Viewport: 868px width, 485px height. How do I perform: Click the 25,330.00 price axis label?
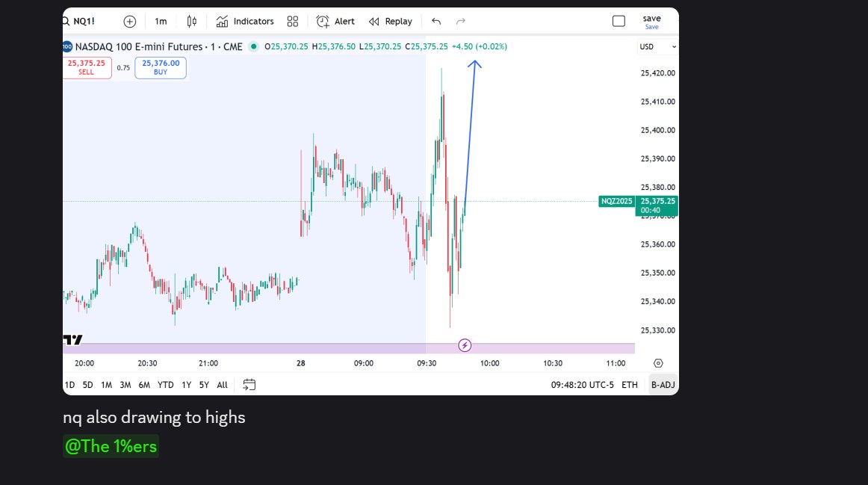click(x=658, y=330)
